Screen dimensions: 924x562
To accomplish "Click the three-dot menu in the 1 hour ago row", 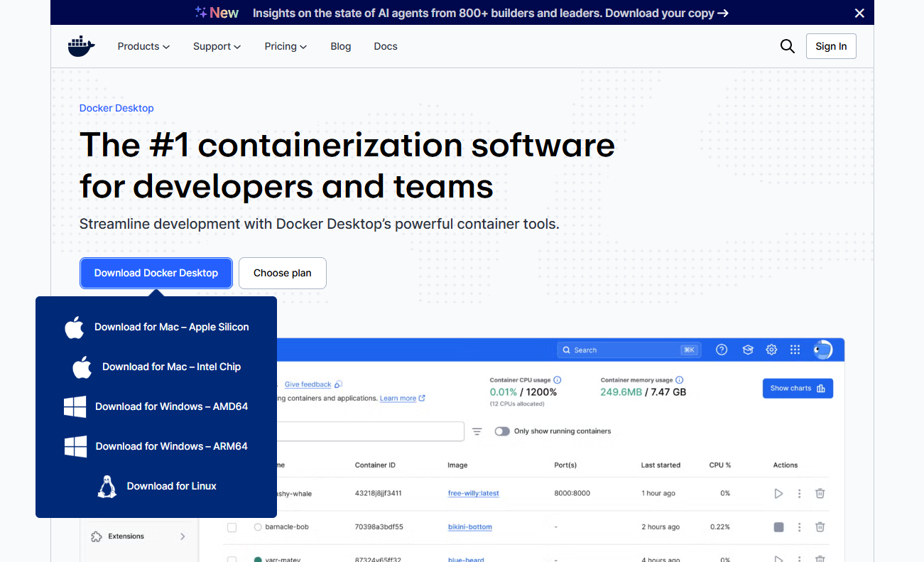I will 800,493.
